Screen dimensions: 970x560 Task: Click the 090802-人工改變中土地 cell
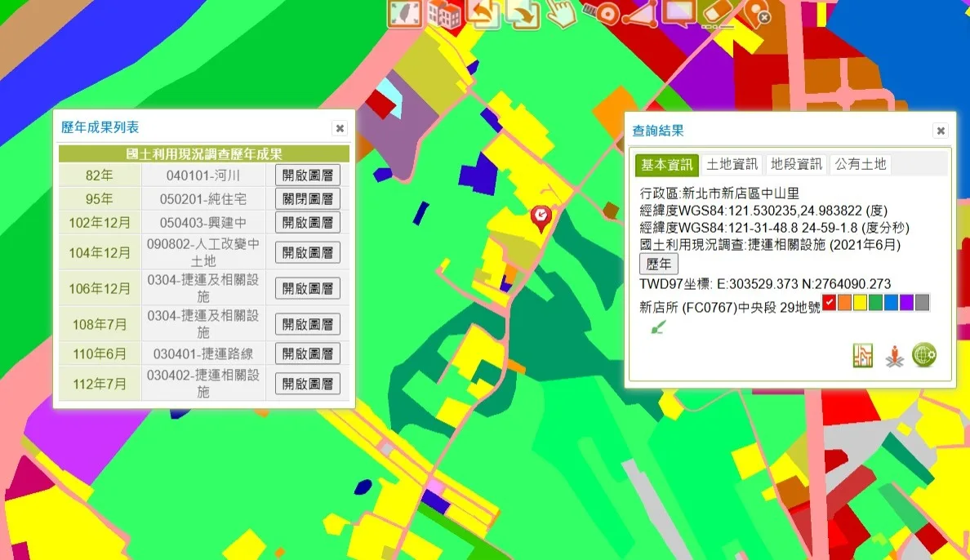(203, 252)
